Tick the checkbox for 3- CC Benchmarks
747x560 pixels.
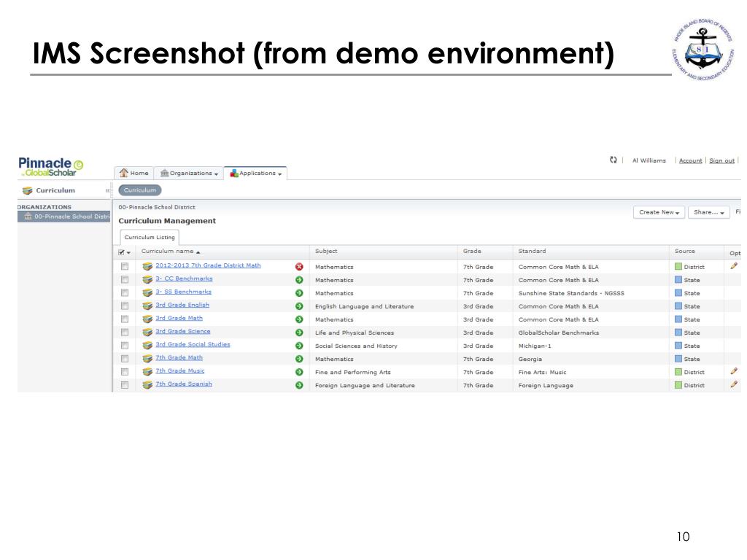pos(125,279)
